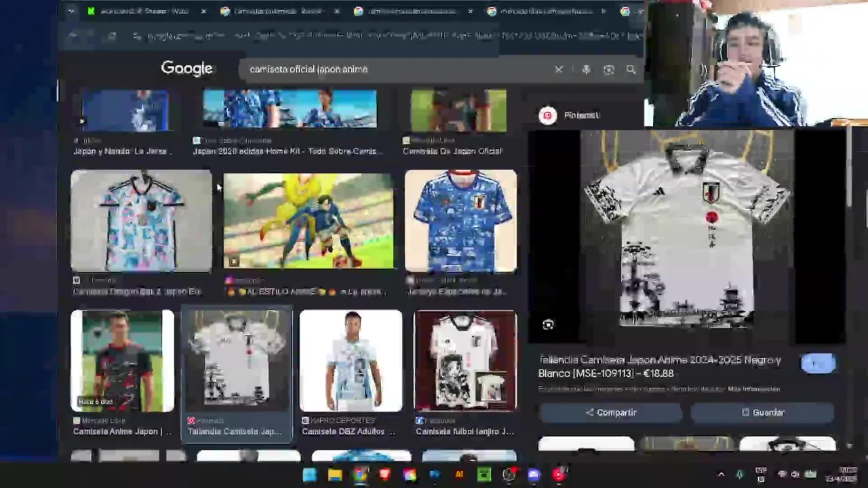
Task: Submit search with the magnifier icon
Action: (631, 69)
